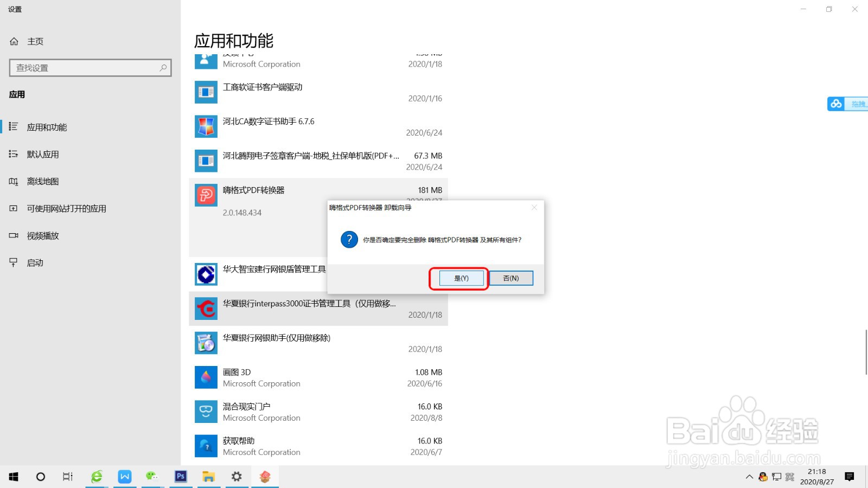The image size is (868, 488).
Task: Click the 混合现实门户 headset icon
Action: pyautogui.click(x=206, y=412)
